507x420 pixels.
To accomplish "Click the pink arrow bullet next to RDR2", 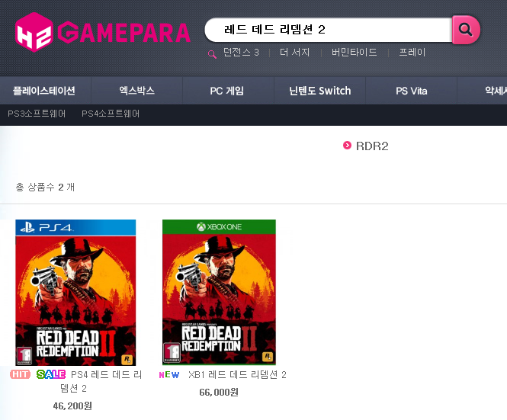I will (347, 146).
